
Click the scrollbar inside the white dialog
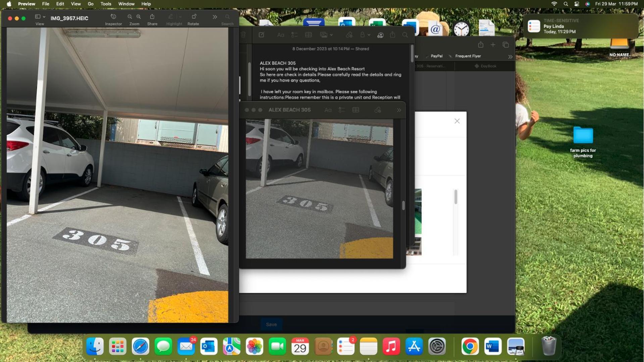tap(455, 197)
